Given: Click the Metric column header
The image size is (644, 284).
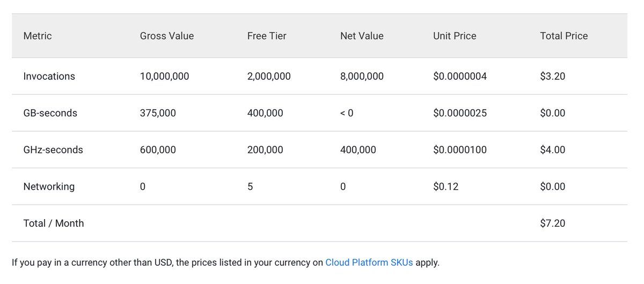Looking at the screenshot, I should [38, 36].
